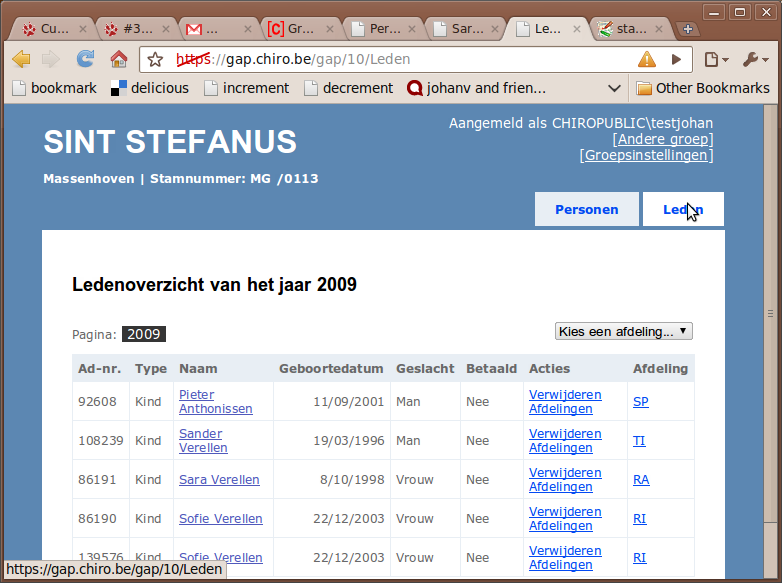Click Afdelingen for Pieter Anthonissen

coord(561,408)
